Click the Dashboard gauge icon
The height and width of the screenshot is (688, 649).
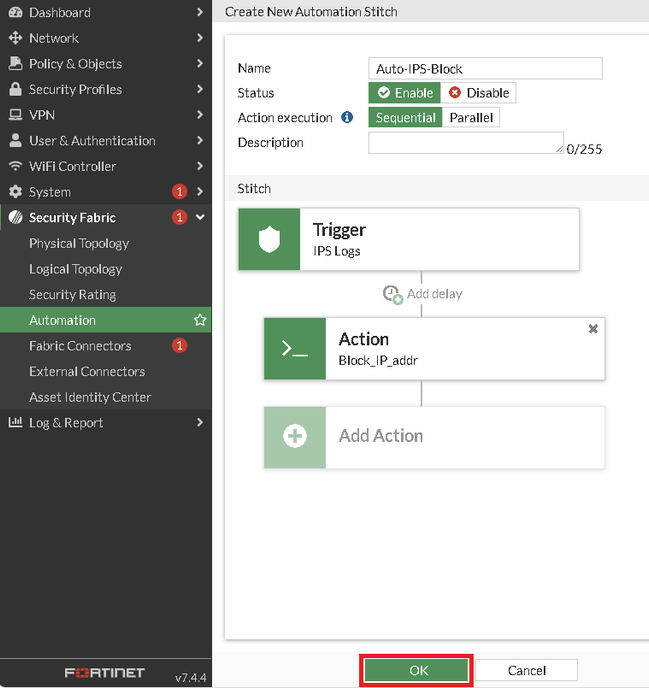pos(15,12)
